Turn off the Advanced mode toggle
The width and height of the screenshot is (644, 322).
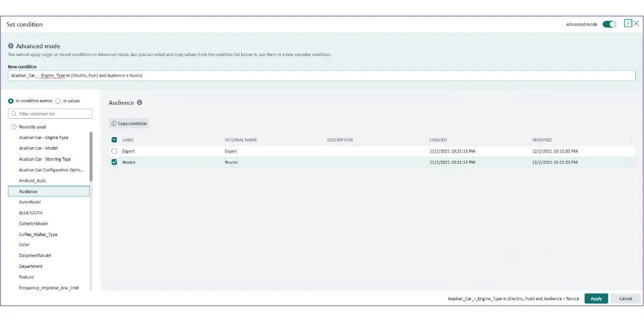coord(609,24)
